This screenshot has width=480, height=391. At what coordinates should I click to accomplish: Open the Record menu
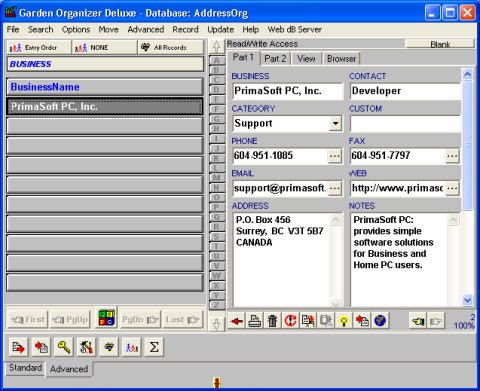pyautogui.click(x=185, y=29)
